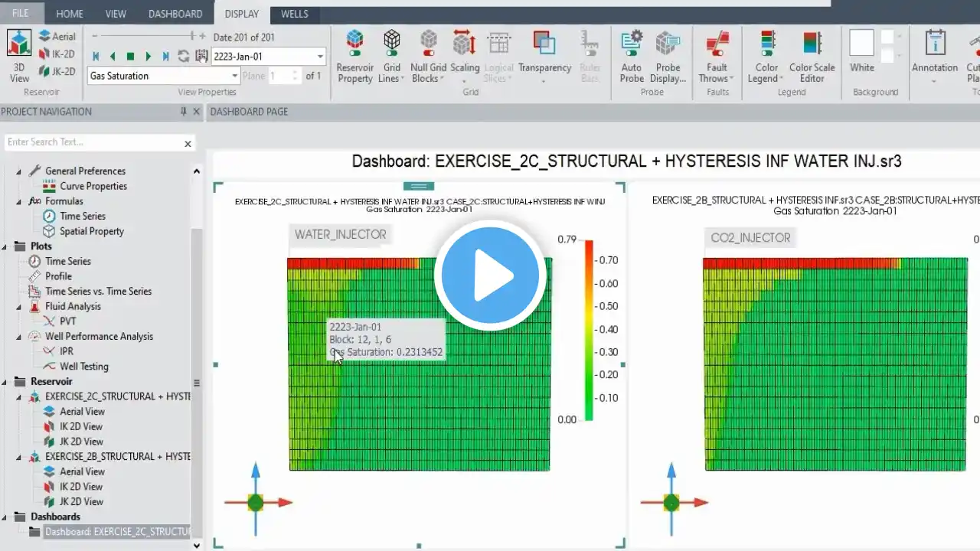This screenshot has width=980, height=551.
Task: Pin the Project Navigation panel
Action: 183,112
